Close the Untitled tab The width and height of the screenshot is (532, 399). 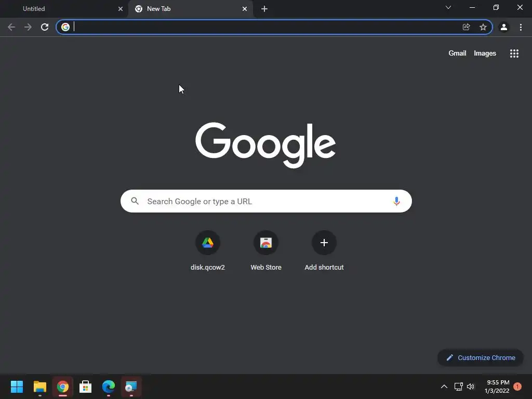(x=121, y=9)
